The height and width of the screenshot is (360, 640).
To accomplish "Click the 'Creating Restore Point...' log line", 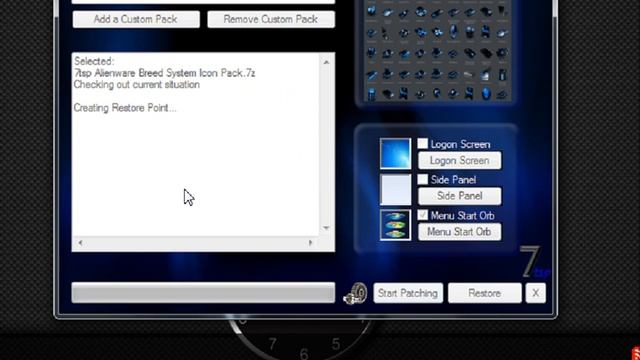I will click(125, 108).
